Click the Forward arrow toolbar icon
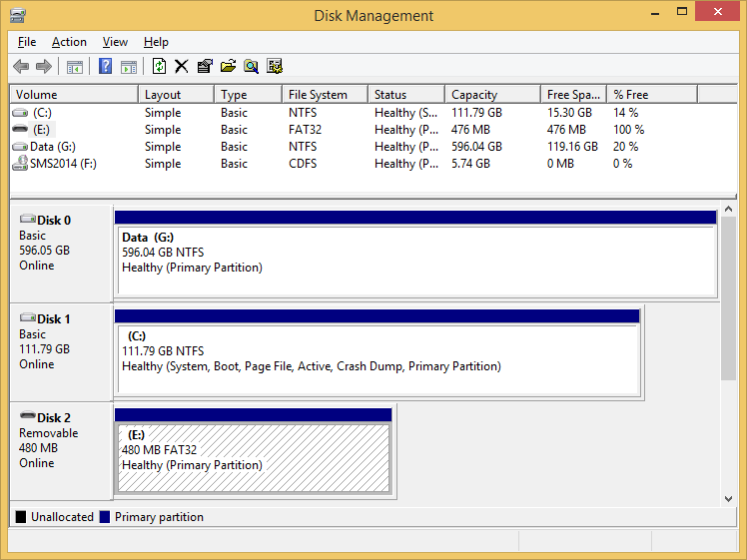 44,66
